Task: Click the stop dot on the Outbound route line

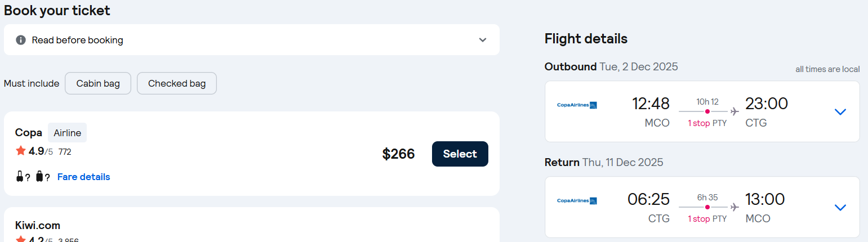Action: pyautogui.click(x=707, y=111)
